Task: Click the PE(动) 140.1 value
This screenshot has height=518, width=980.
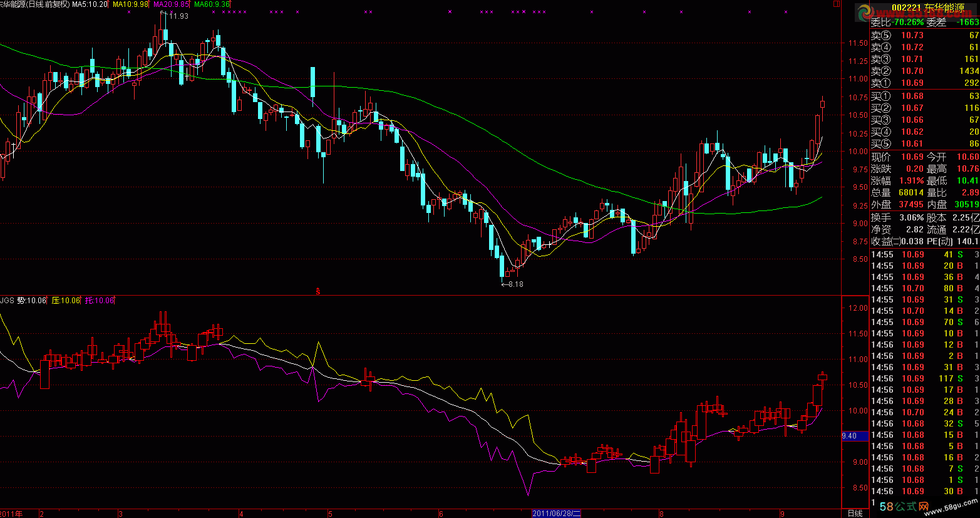Action: tap(967, 241)
